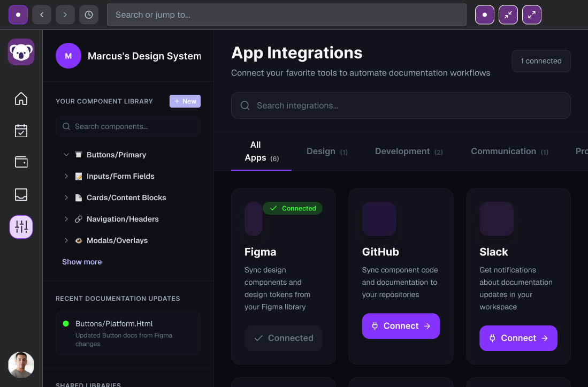
Task: Click the collapse-view arrows icon at top right
Action: [508, 14]
